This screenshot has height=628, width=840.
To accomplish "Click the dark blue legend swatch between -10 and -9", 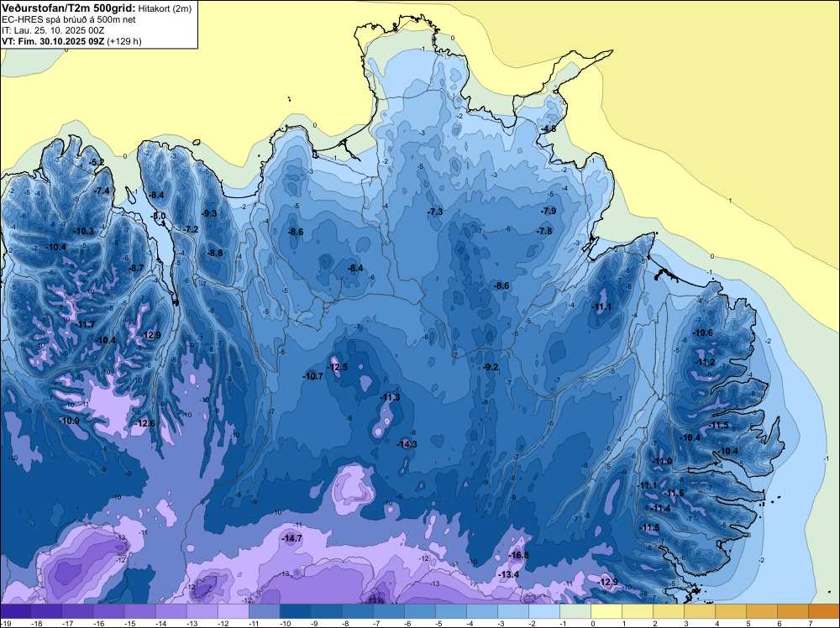I will [x=296, y=611].
